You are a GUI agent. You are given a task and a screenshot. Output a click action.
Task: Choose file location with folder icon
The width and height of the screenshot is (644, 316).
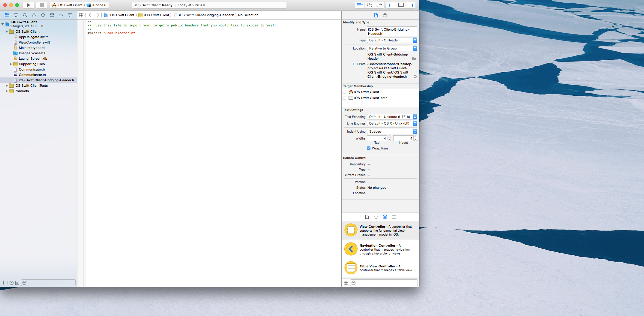(x=414, y=59)
